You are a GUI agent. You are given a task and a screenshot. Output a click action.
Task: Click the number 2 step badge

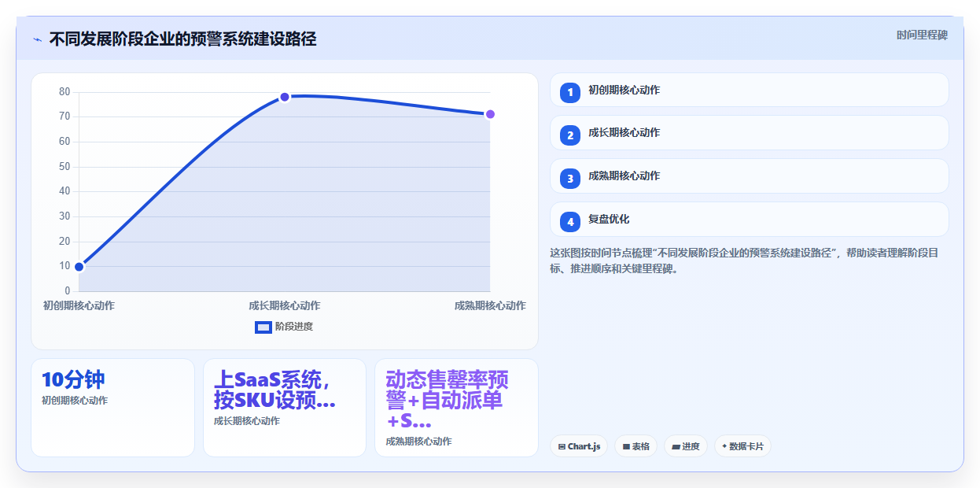click(570, 135)
